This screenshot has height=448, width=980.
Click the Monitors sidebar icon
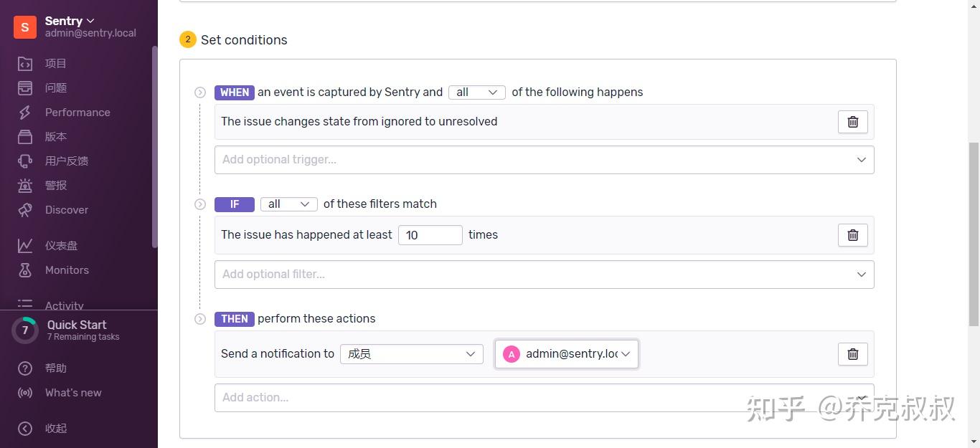[25, 270]
